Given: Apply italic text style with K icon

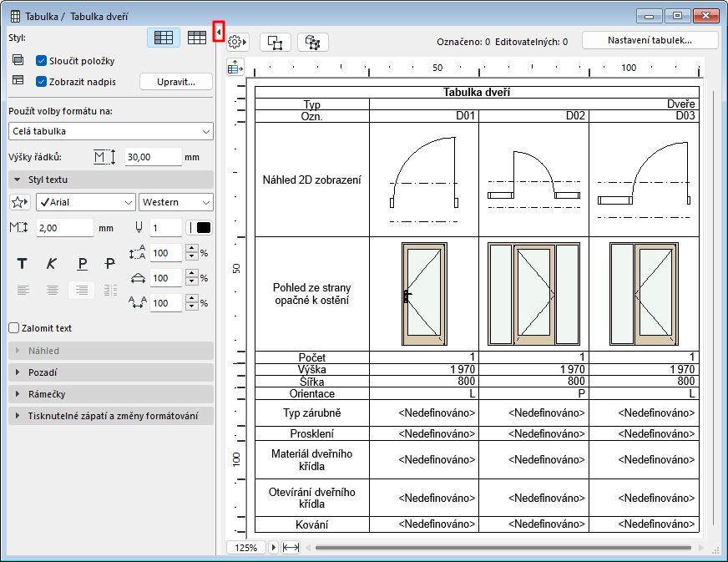Looking at the screenshot, I should tap(52, 264).
